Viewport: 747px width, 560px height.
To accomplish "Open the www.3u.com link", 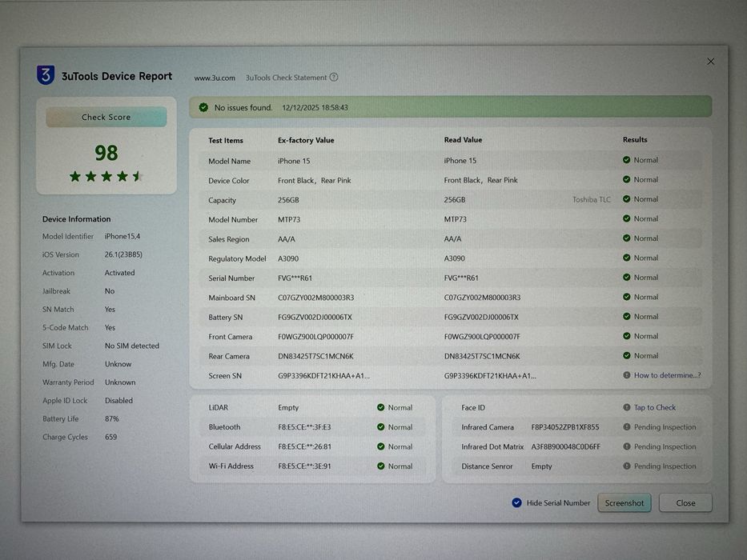I will 215,78.
